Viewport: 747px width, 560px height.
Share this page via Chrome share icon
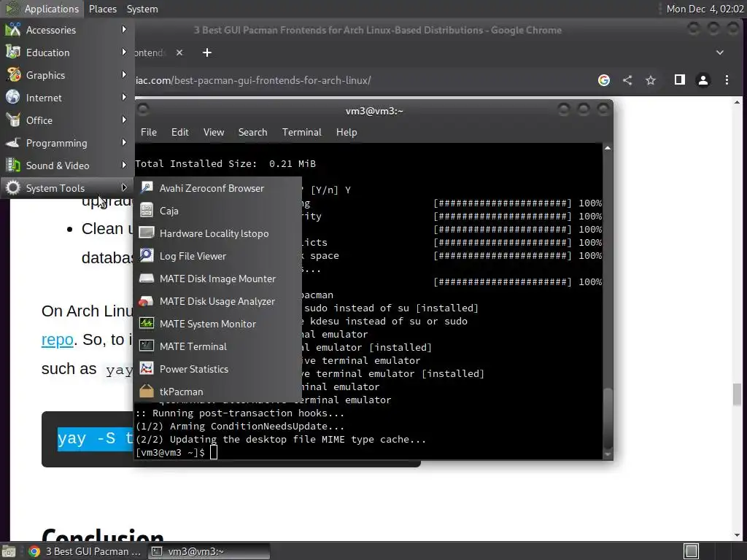point(627,80)
